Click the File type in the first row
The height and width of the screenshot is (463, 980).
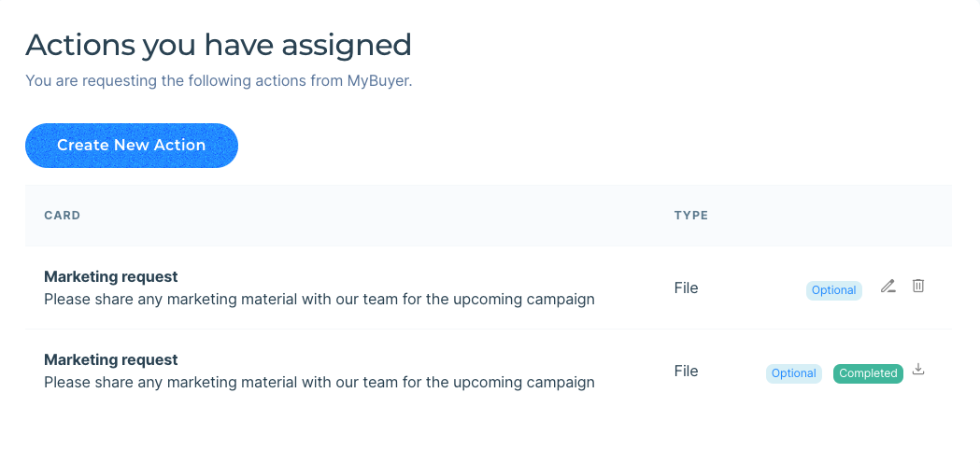pyautogui.click(x=686, y=288)
